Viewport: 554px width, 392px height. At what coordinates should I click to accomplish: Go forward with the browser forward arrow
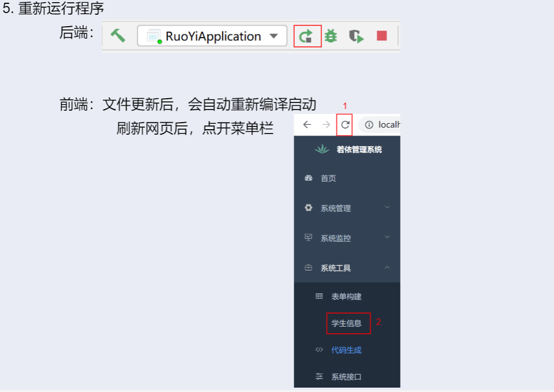pyautogui.click(x=326, y=124)
